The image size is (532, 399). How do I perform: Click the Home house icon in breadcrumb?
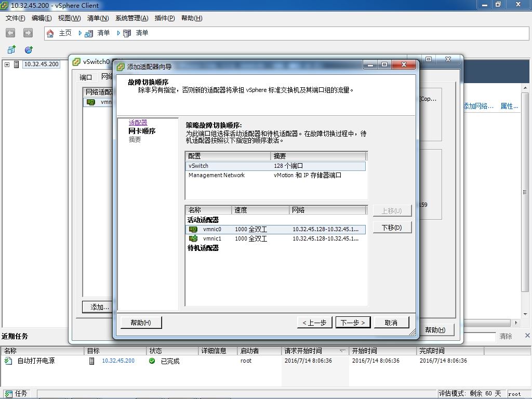coord(50,33)
